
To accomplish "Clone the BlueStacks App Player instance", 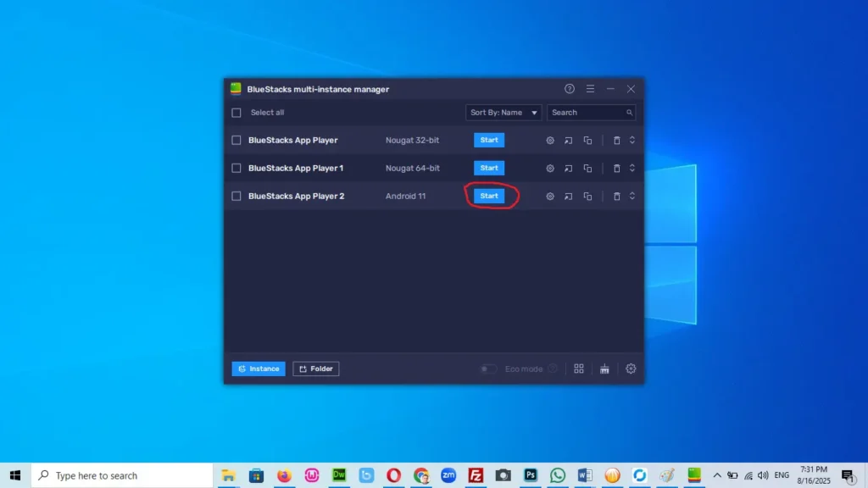I will (587, 141).
